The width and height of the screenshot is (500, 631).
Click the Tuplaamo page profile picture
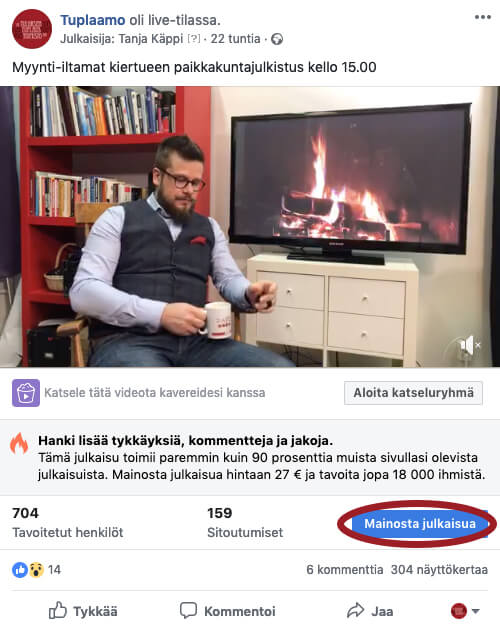click(x=32, y=29)
